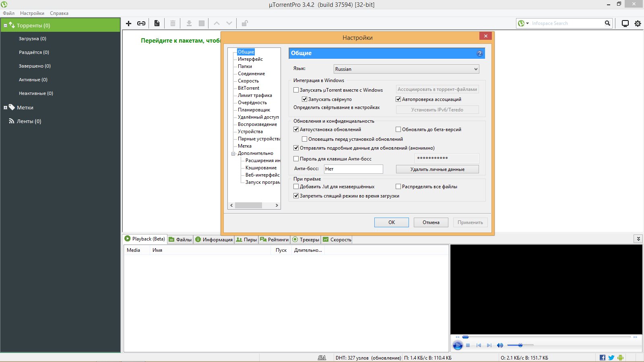Open the Android icon in status bar
Viewport: 644px width, 362px height.
620,358
